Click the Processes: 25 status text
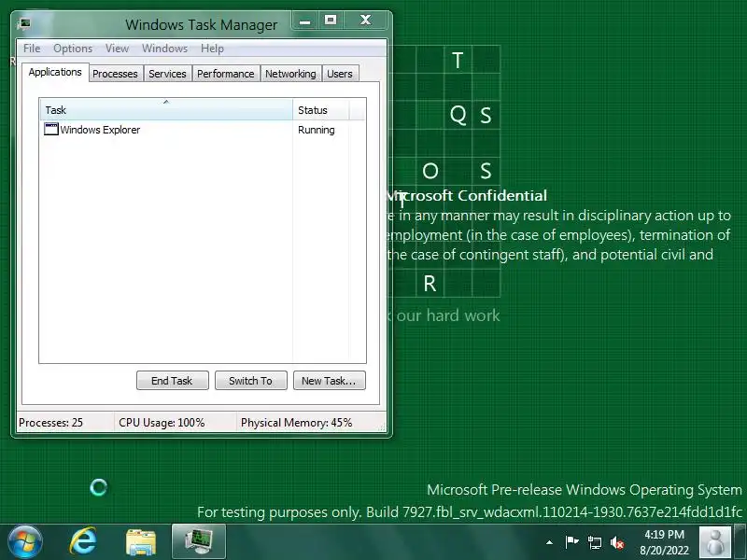This screenshot has height=560, width=747. click(50, 423)
